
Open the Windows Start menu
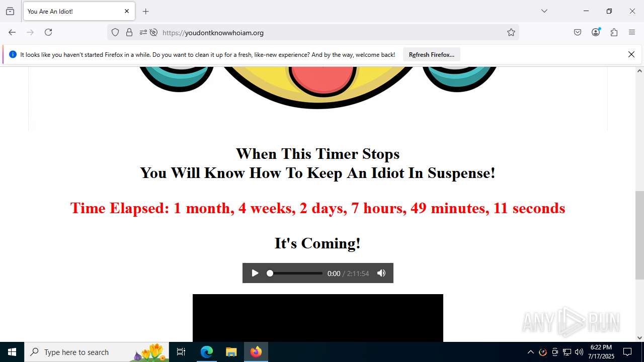click(x=12, y=352)
